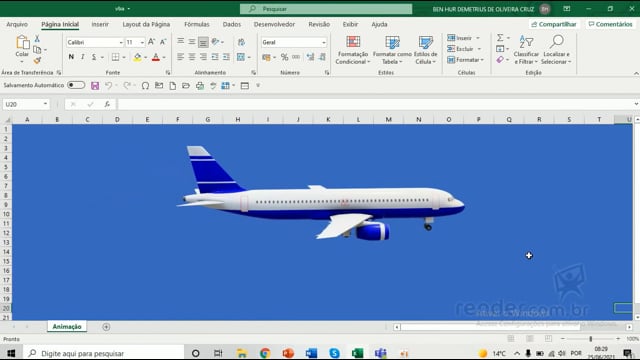
Task: Toggle Salvamento Automático switch
Action: [x=76, y=85]
